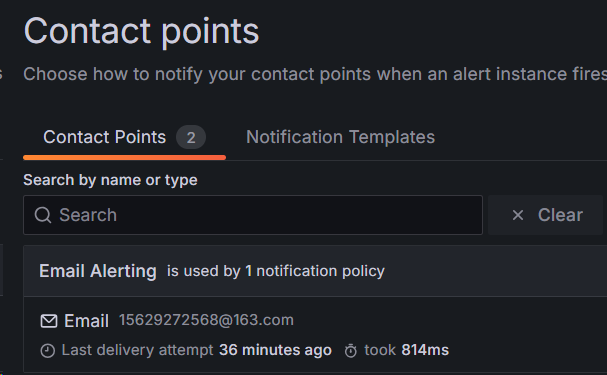607x375 pixels.
Task: Click the 'Choose how to notify' description text
Action: 315,74
